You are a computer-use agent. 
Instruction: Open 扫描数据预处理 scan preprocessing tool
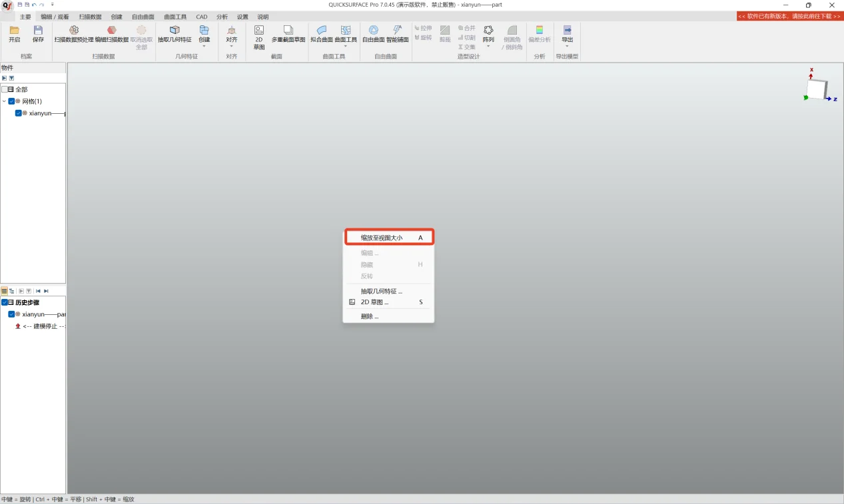(x=74, y=31)
